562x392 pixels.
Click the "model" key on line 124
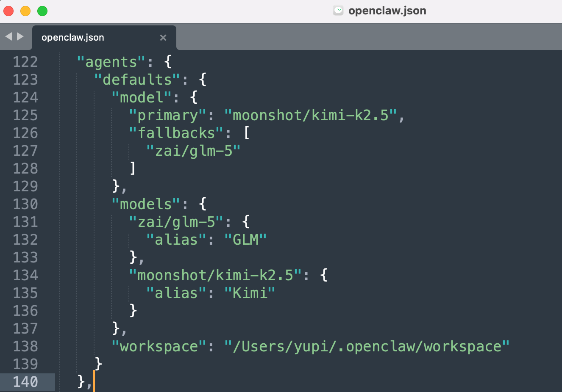142,97
